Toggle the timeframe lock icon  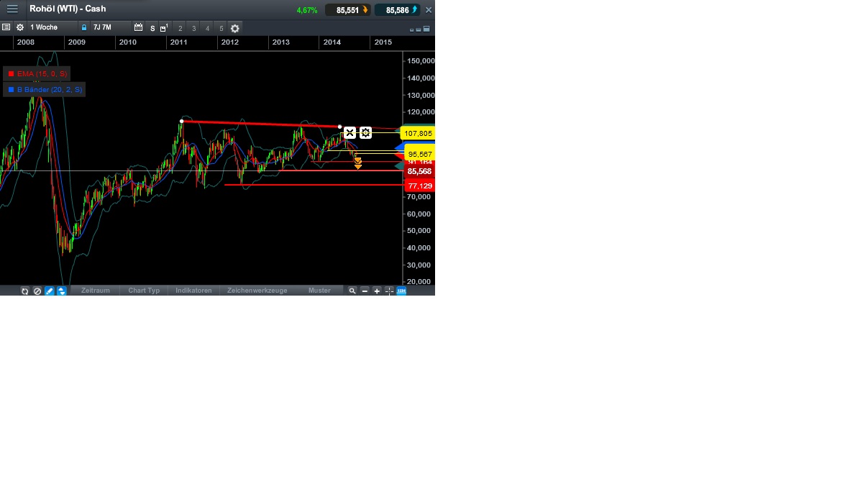pos(84,27)
